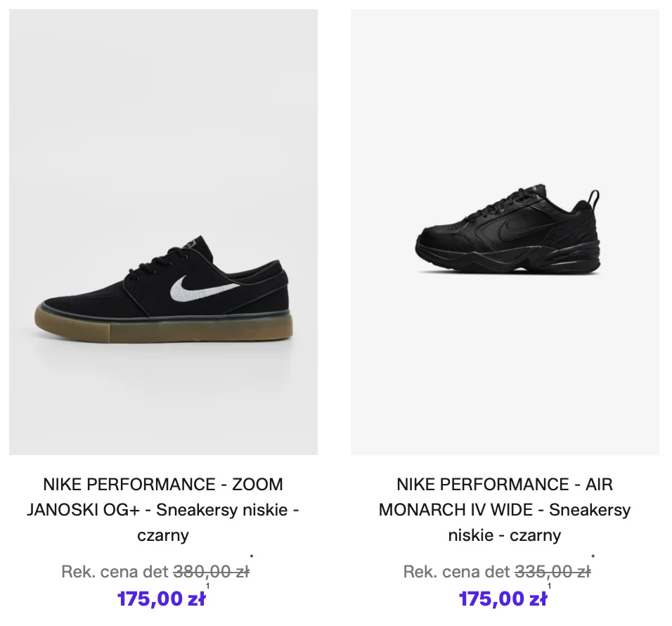Click the crossed-out 335,00 zł price
The image size is (672, 626).
point(553,572)
